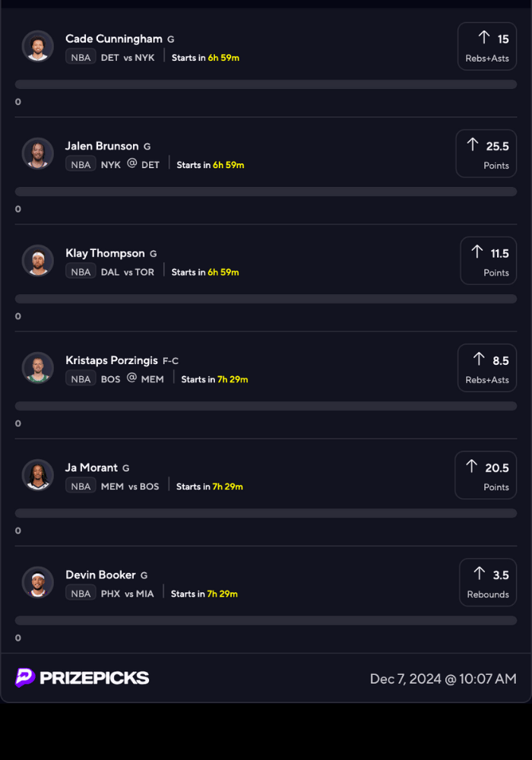Select Porzingis's 8.5 Rebs+Asts pick box

click(x=487, y=368)
